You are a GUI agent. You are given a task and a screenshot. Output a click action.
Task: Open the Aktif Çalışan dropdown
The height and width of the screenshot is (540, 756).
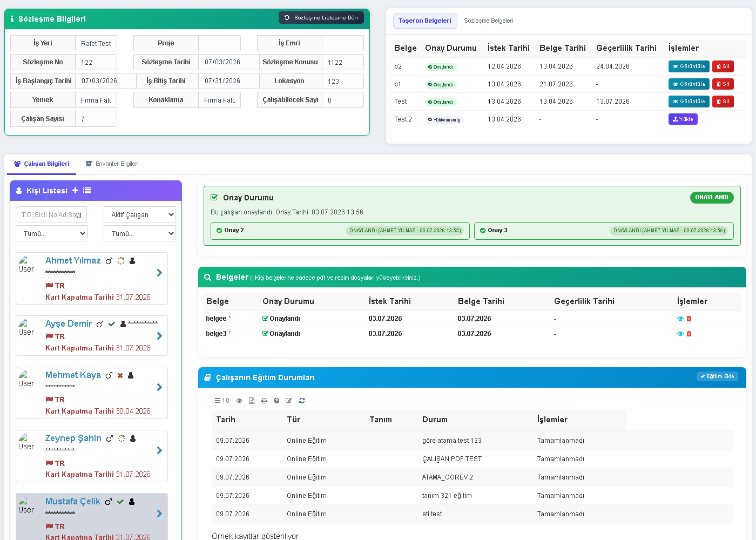pyautogui.click(x=140, y=214)
